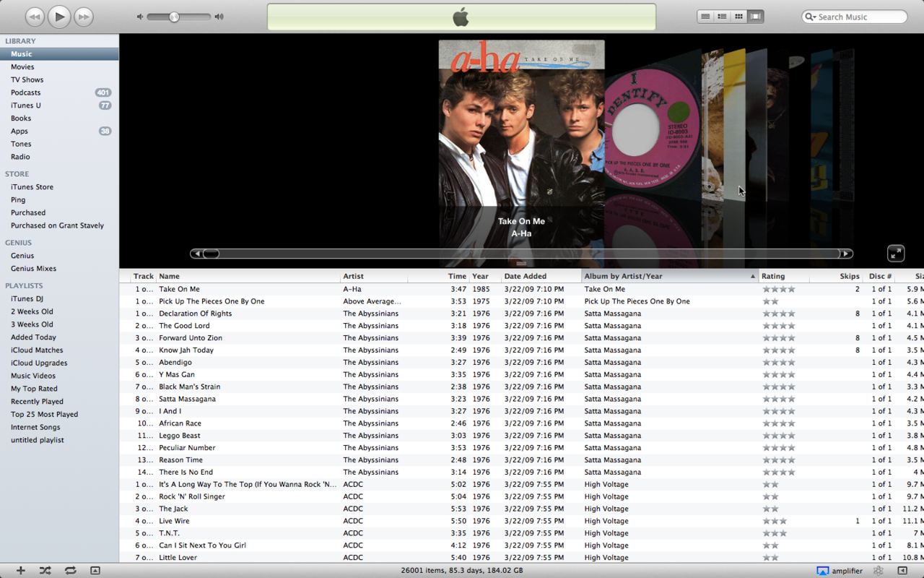924x578 pixels.
Task: Switch to grid view
Action: pyautogui.click(x=738, y=17)
